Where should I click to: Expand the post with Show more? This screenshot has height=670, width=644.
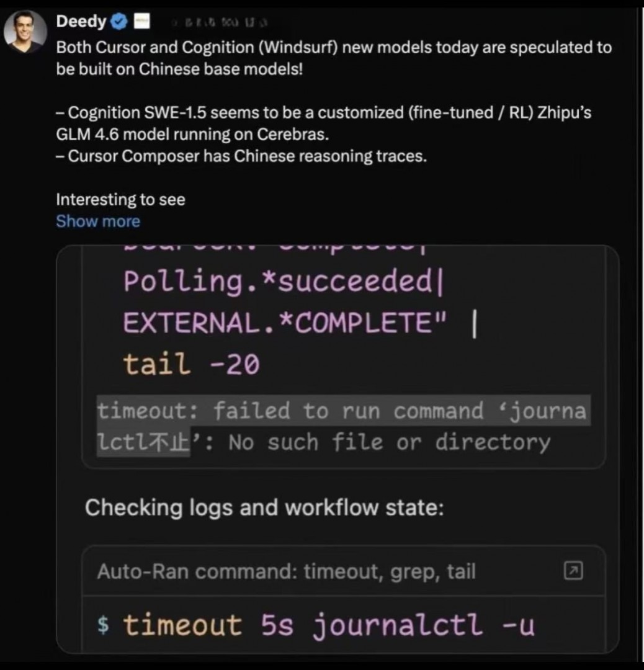click(x=98, y=221)
